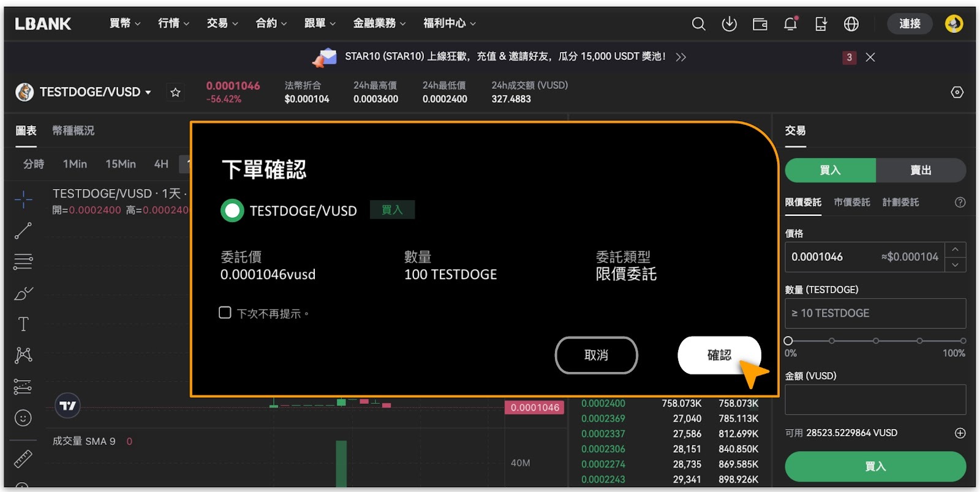This screenshot has height=492, width=980.
Task: Confirm the order with 確認 button
Action: (x=719, y=355)
